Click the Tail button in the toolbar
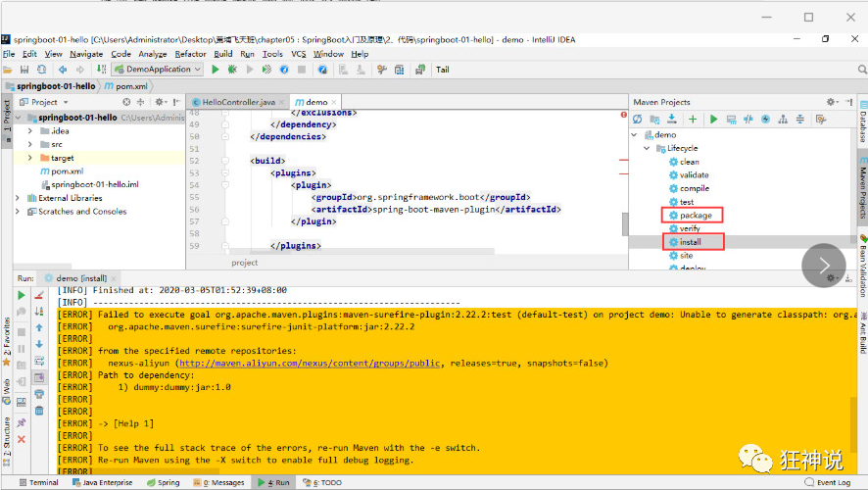Image resolution: width=868 pixels, height=490 pixels. point(442,70)
